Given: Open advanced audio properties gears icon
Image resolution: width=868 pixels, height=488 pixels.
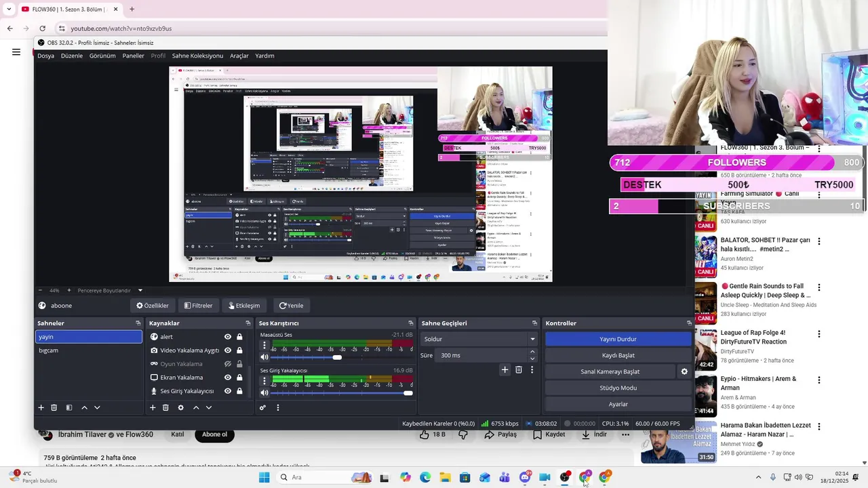Looking at the screenshot, I should 262,407.
